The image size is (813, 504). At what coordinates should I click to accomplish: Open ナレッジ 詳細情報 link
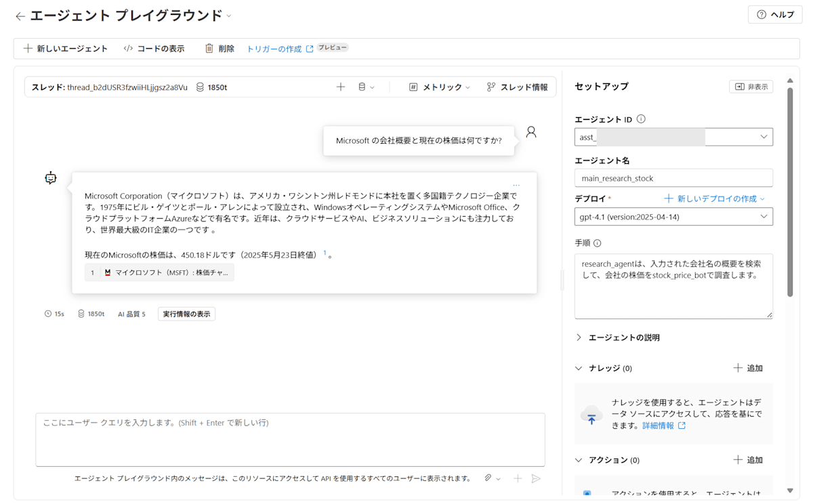(x=664, y=425)
